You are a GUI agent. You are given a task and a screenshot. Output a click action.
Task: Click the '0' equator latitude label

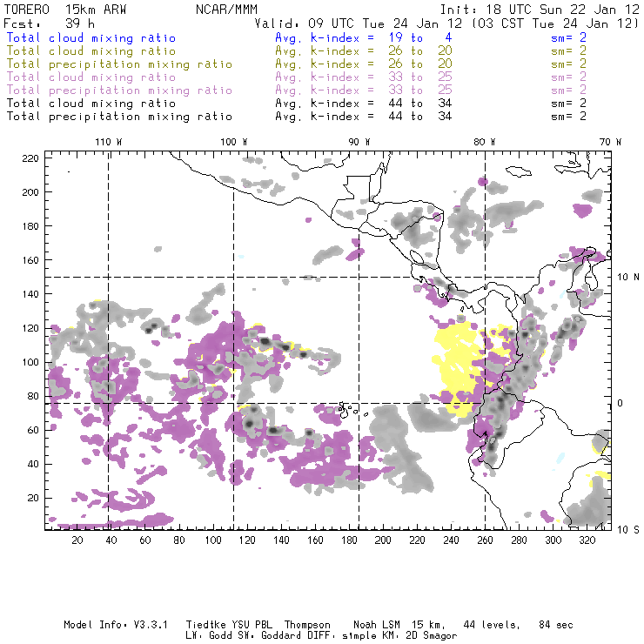click(x=621, y=403)
